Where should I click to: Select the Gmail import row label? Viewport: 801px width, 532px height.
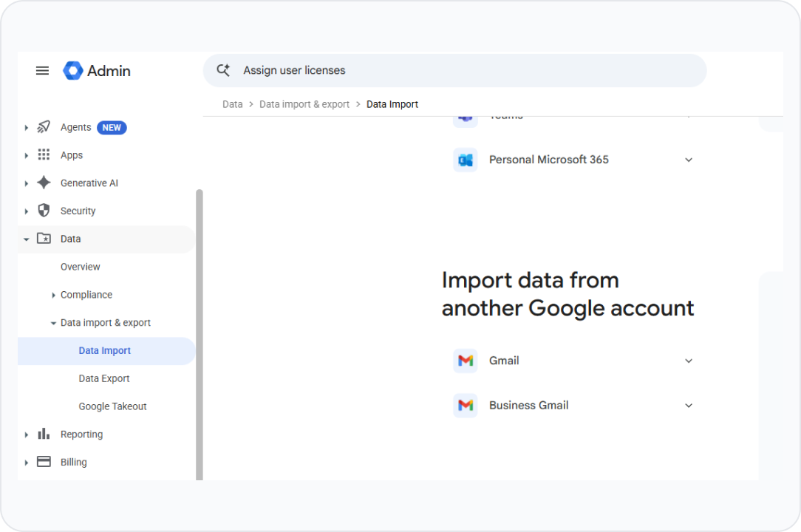[x=504, y=361]
